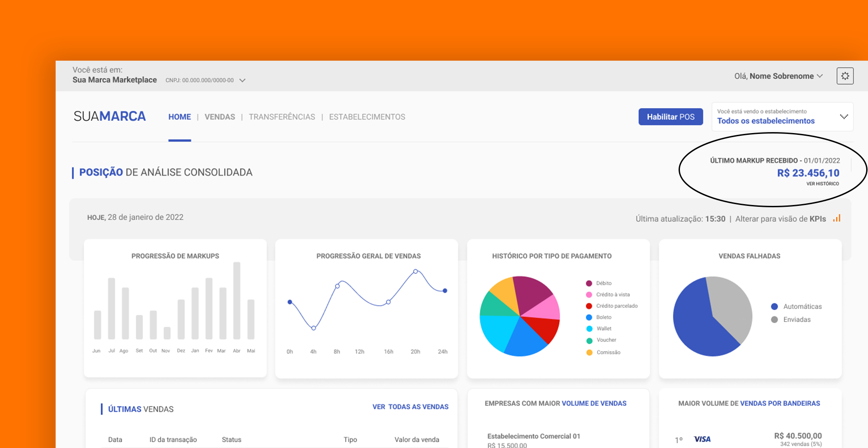This screenshot has width=868, height=448.
Task: Click the Nov bar in markups chart
Action: (x=167, y=333)
